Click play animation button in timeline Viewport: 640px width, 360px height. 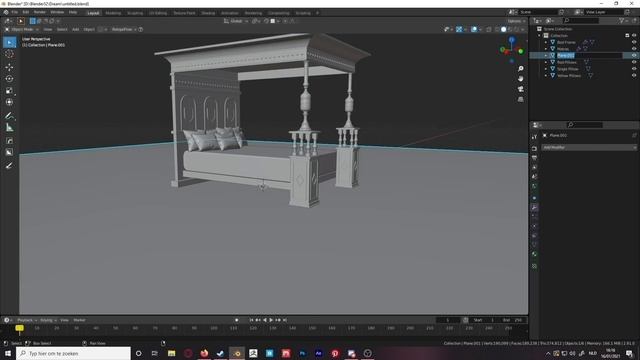pyautogui.click(x=271, y=320)
